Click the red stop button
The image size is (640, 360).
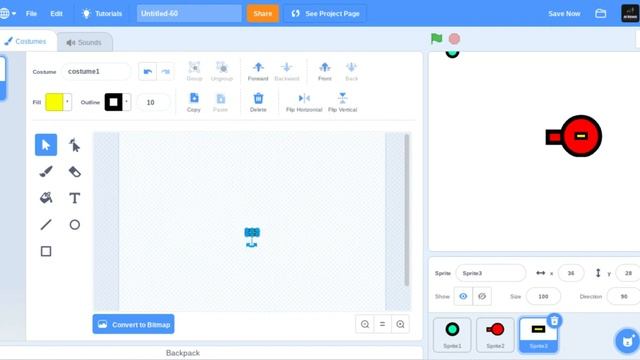[454, 39]
